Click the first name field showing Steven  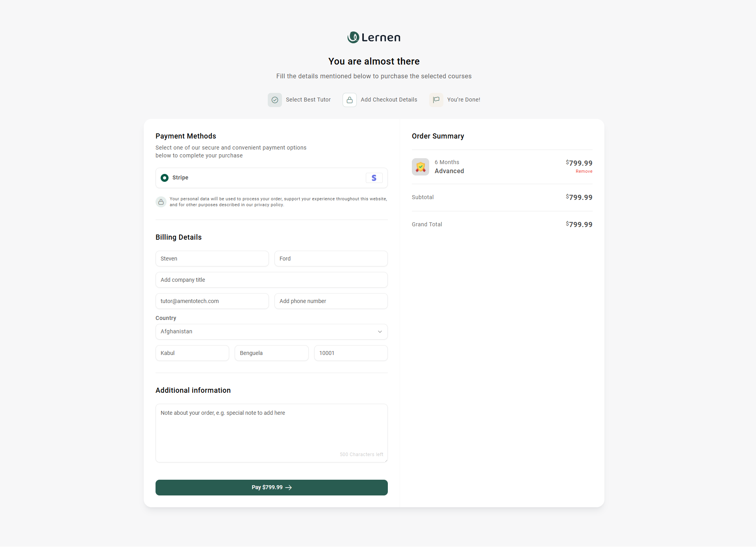[212, 259]
